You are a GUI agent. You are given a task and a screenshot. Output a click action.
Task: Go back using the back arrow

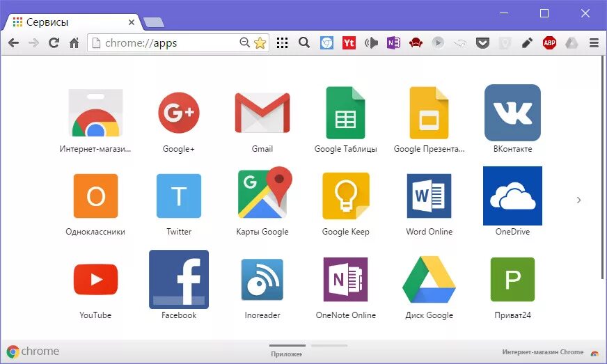point(13,42)
